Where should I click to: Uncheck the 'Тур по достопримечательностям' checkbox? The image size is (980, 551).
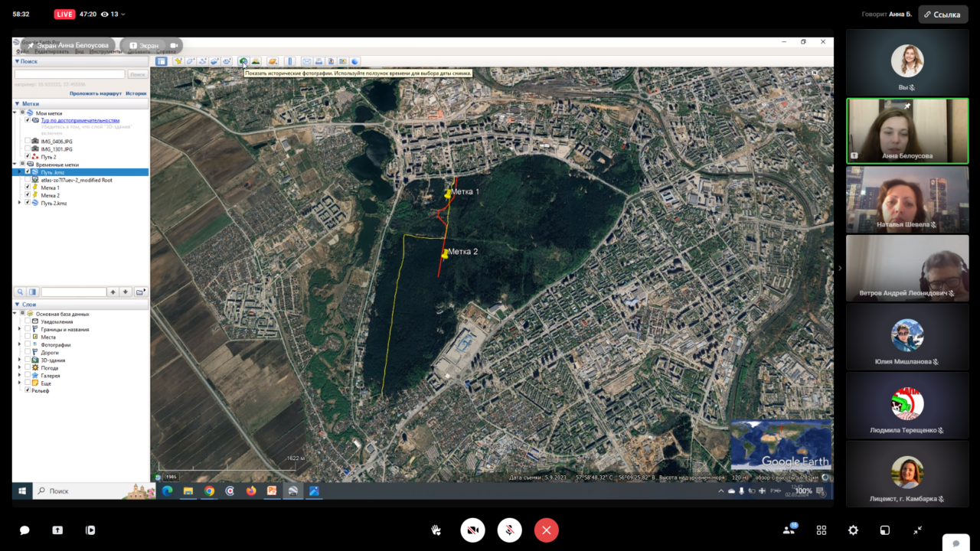[x=28, y=120]
